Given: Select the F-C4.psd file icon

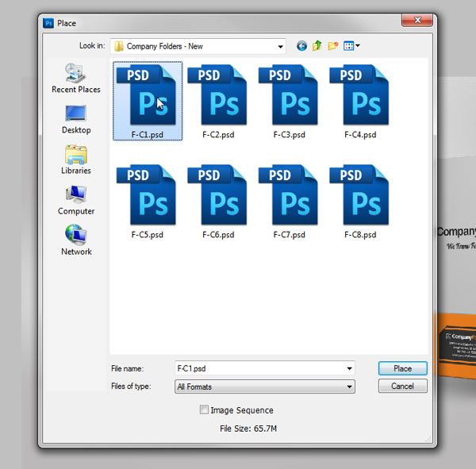Looking at the screenshot, I should coord(359,94).
